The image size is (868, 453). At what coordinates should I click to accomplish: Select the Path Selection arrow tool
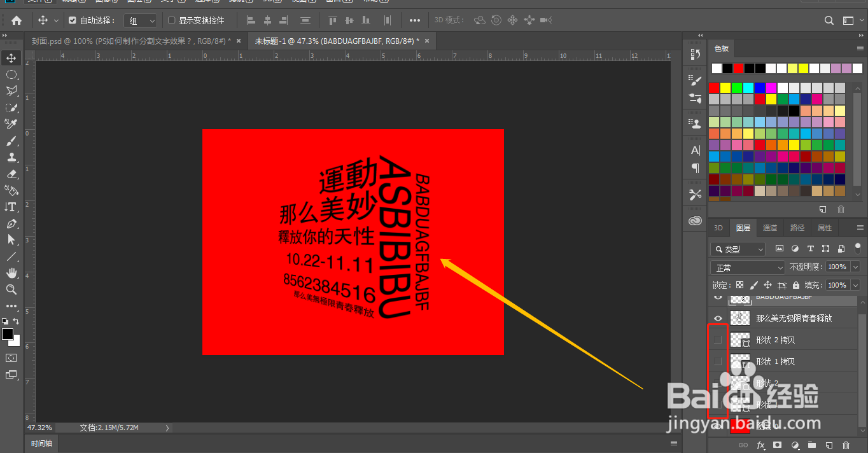11,240
